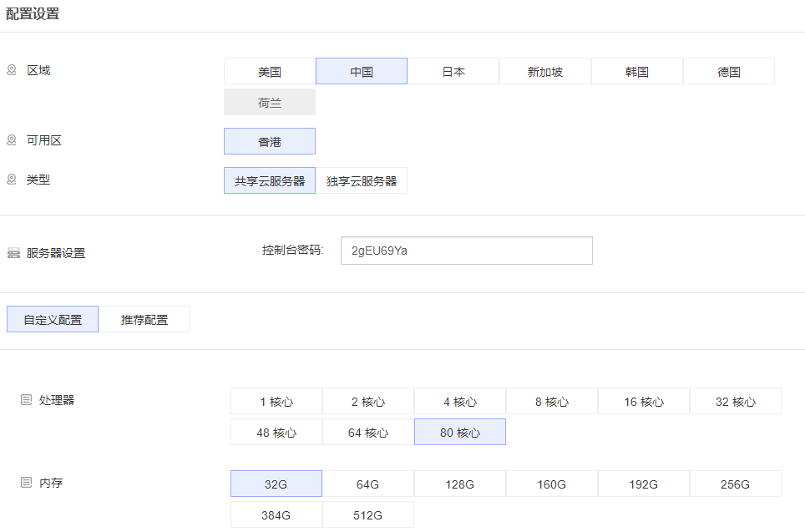Click the pin icon next to 可用区
Image resolution: width=805 pixels, height=532 pixels.
coord(12,140)
